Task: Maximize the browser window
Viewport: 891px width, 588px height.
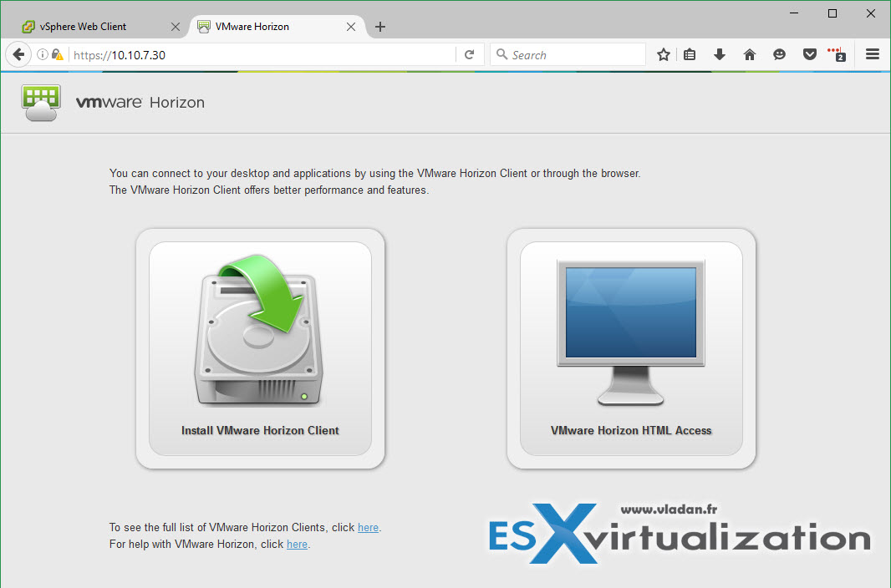Action: point(832,13)
